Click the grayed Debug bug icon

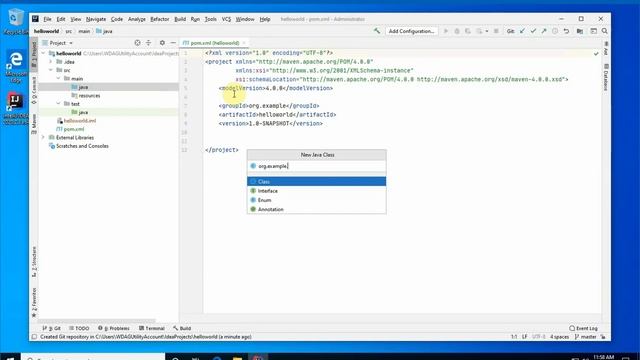coord(457,31)
